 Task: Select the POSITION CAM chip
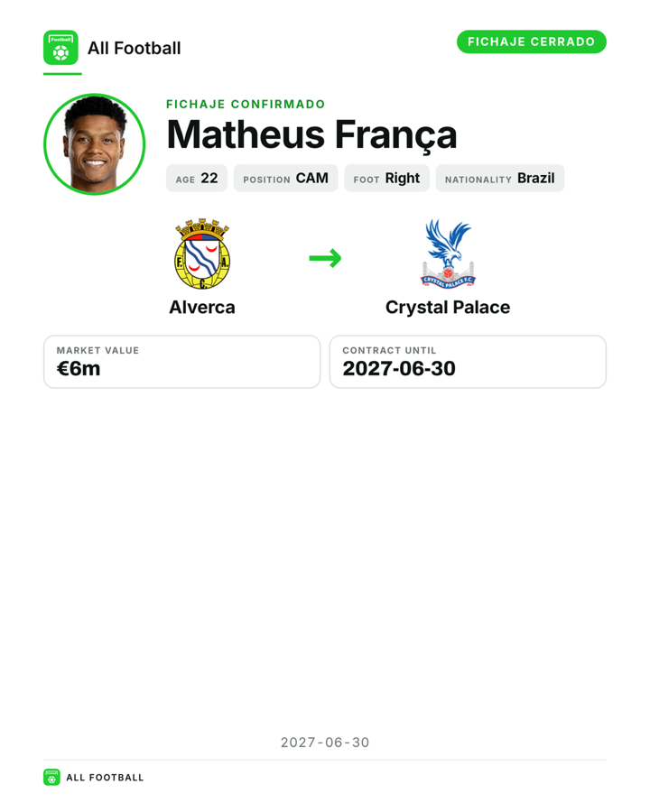pos(285,178)
